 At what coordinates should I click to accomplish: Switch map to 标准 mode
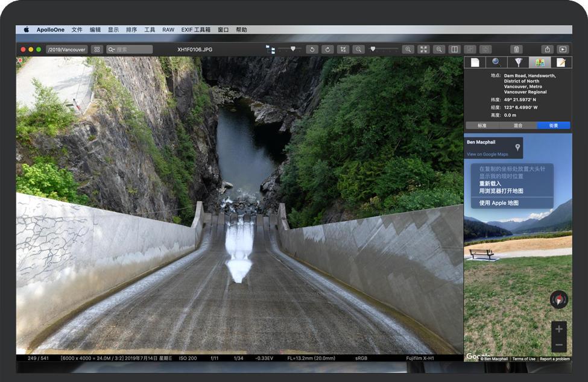tap(482, 125)
